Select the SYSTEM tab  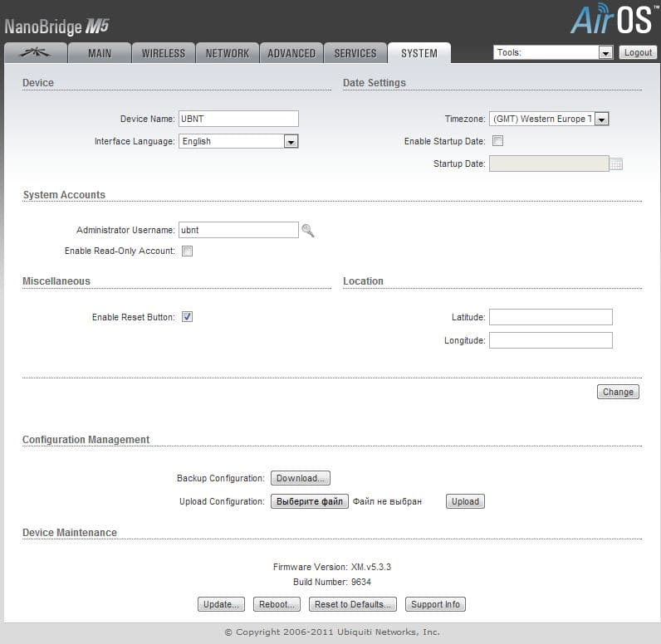pos(419,53)
